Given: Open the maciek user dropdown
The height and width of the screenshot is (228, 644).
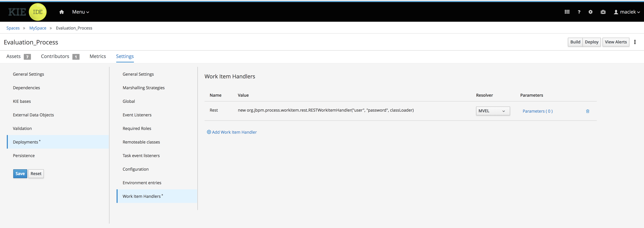Looking at the screenshot, I should pos(627,12).
